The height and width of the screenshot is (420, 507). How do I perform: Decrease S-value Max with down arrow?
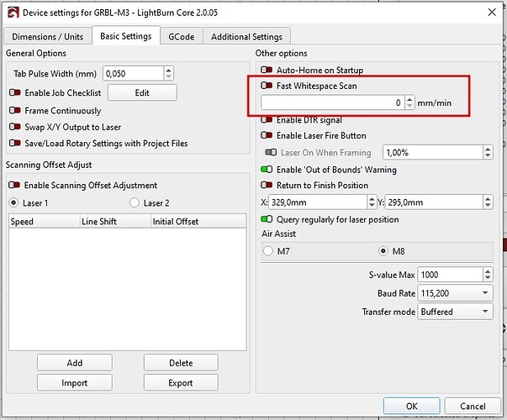click(x=488, y=278)
